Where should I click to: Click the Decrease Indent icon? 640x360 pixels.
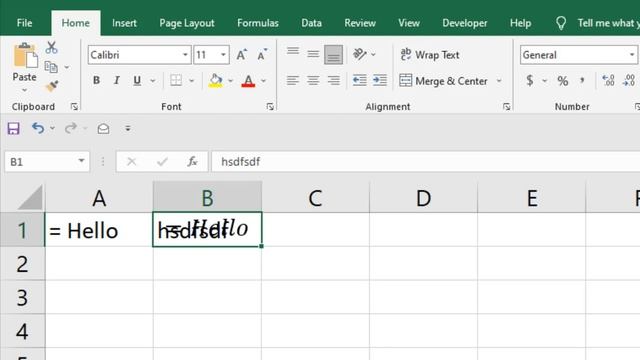pyautogui.click(x=359, y=80)
